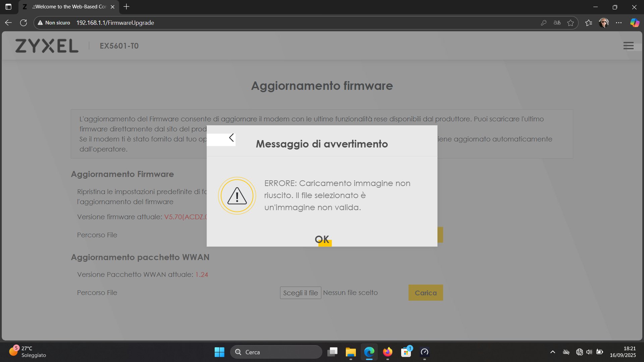The height and width of the screenshot is (362, 644).
Task: Click the back chevron in the warning dialog
Action: coord(231,138)
